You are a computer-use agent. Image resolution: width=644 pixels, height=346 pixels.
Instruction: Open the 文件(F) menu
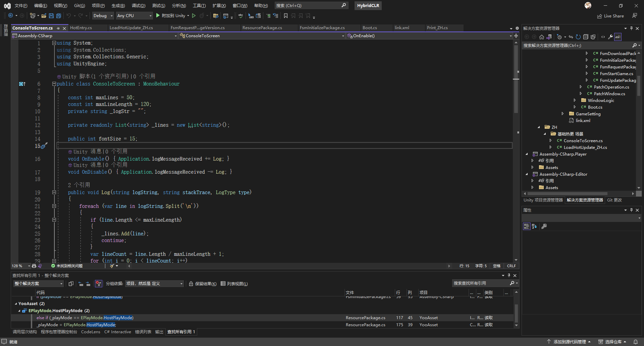[21, 6]
